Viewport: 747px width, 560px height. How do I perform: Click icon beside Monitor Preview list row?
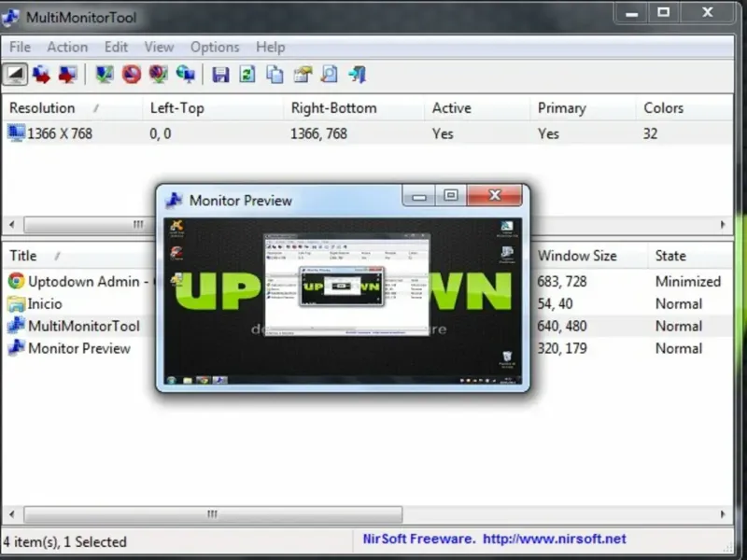(x=16, y=348)
